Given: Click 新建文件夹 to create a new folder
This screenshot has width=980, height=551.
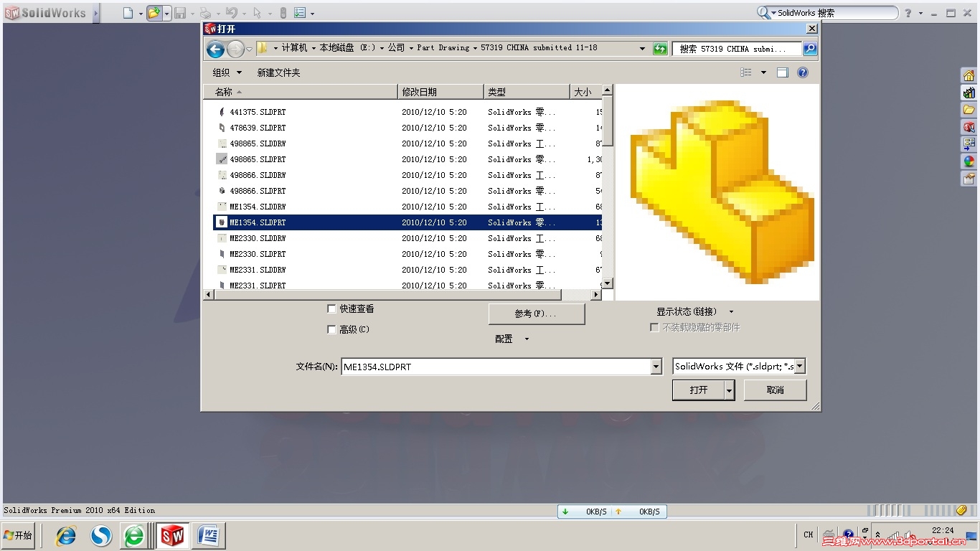Looking at the screenshot, I should 278,72.
